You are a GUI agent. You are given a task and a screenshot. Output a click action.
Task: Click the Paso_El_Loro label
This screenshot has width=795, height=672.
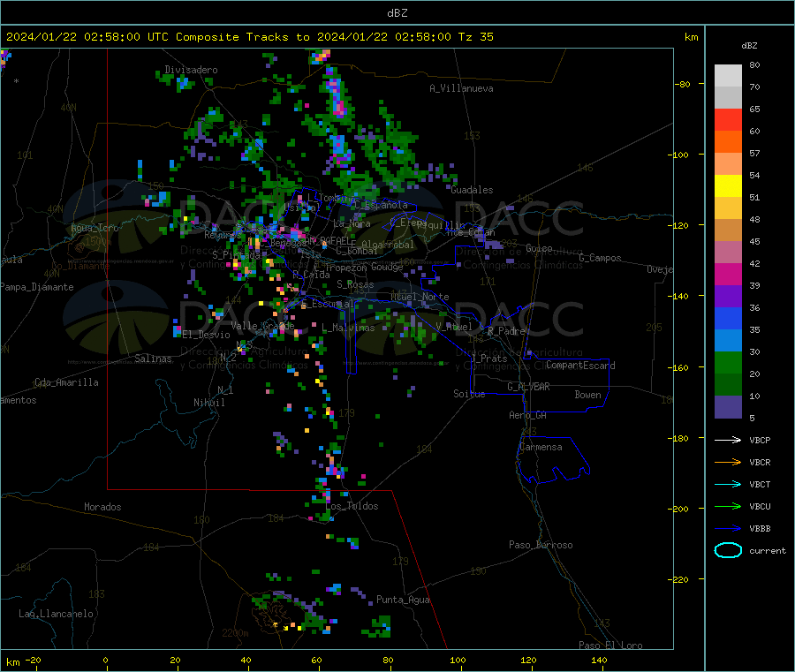pos(610,646)
